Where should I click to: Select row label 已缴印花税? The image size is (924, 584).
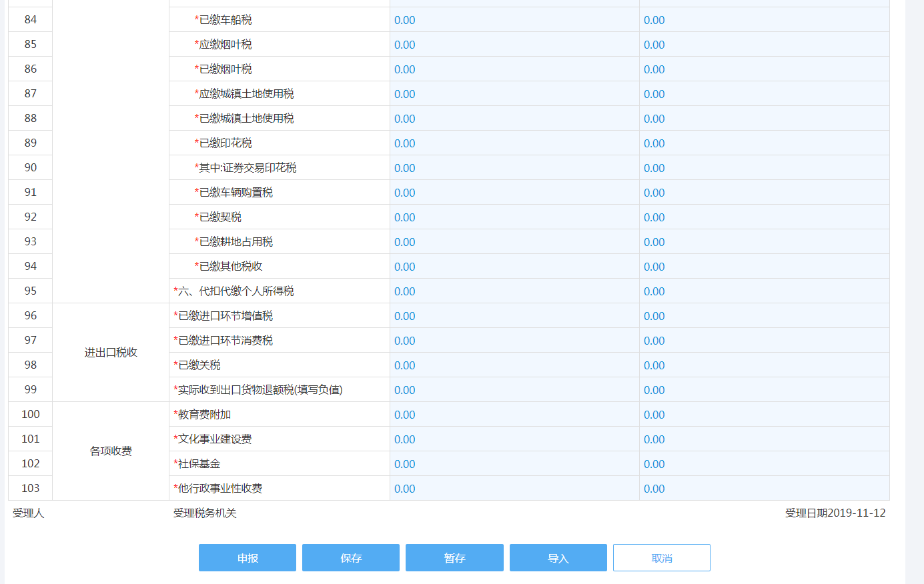coord(223,143)
